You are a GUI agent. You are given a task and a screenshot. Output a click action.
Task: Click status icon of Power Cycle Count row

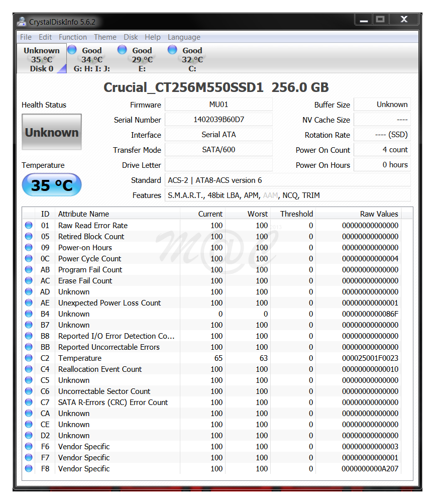[29, 258]
